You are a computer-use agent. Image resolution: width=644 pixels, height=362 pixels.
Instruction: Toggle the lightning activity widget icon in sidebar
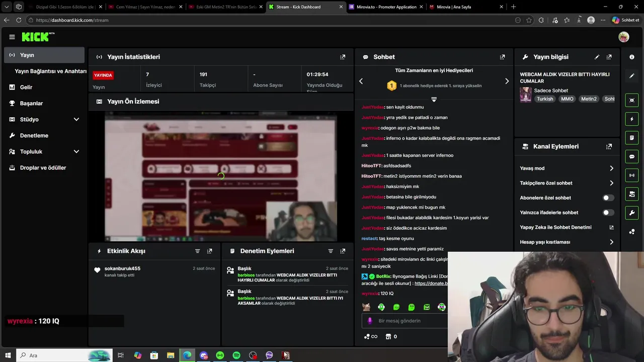click(632, 119)
